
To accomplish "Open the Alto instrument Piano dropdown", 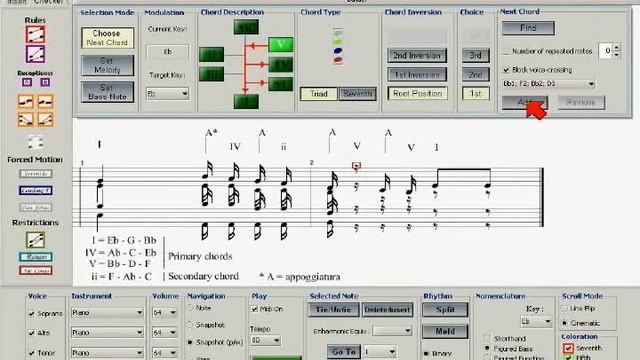I will coord(107,332).
